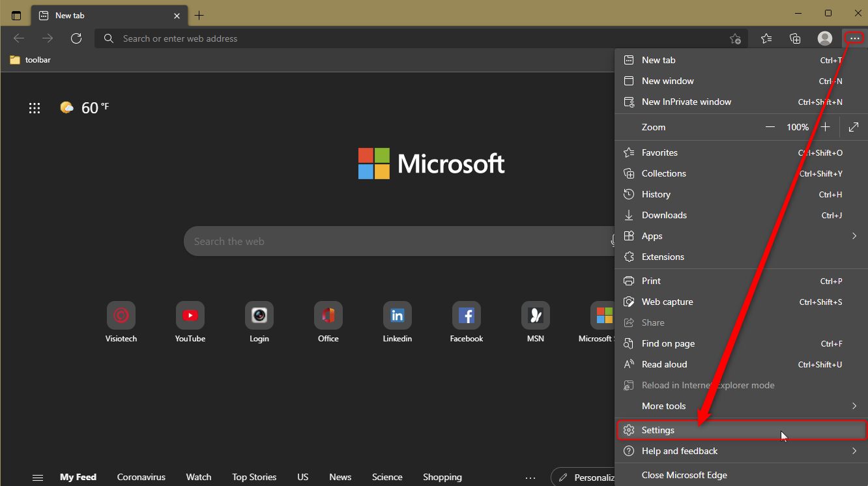Switch to Shopping feed tab
Viewport: 868px width, 486px height.
point(442,477)
